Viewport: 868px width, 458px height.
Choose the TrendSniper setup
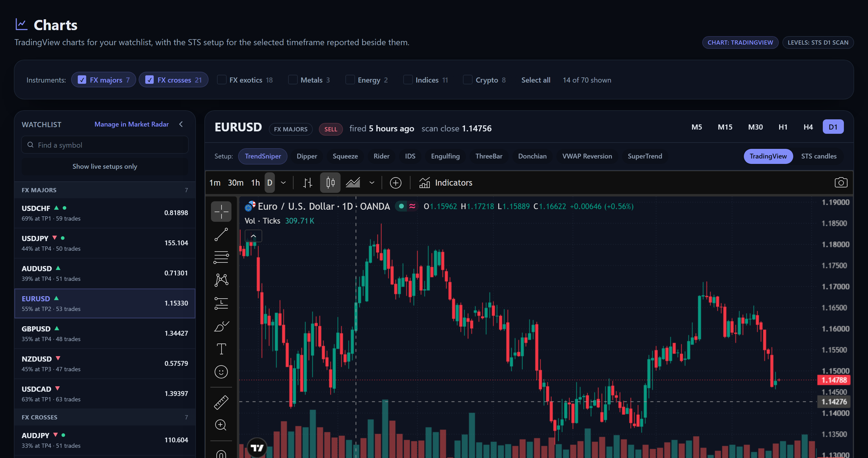point(263,156)
